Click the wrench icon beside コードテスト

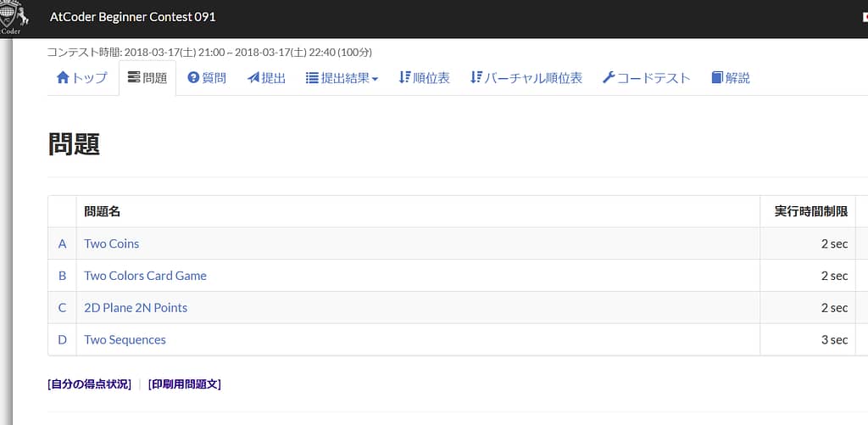[x=609, y=77]
